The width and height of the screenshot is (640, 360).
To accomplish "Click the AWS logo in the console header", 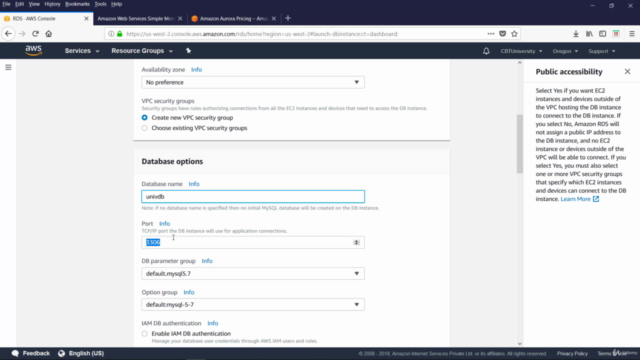I will (33, 51).
